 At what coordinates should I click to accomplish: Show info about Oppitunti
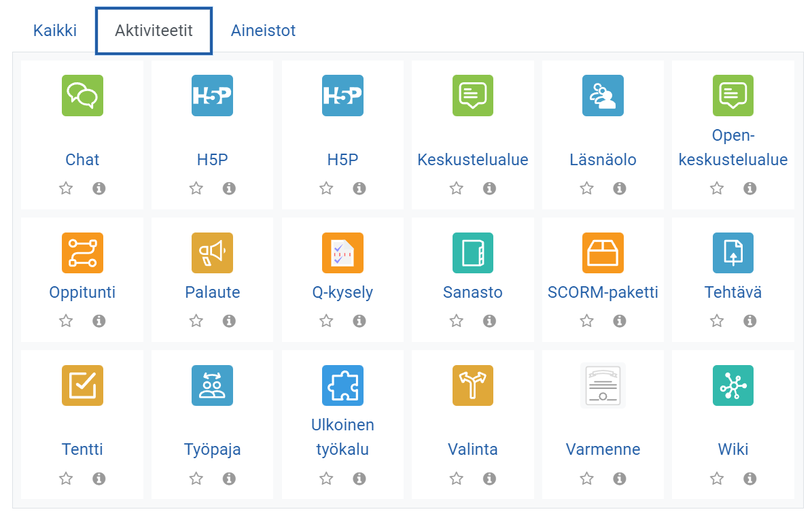pyautogui.click(x=99, y=321)
